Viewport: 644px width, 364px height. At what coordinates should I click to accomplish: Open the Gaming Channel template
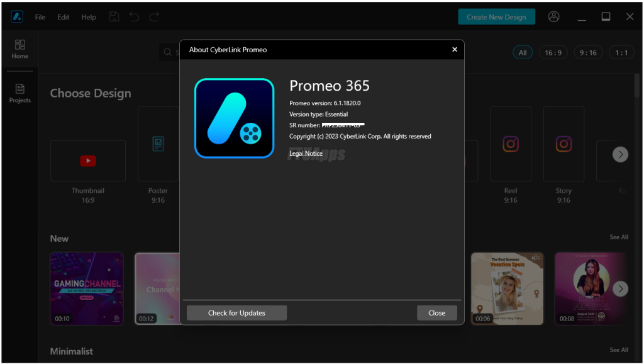click(87, 288)
